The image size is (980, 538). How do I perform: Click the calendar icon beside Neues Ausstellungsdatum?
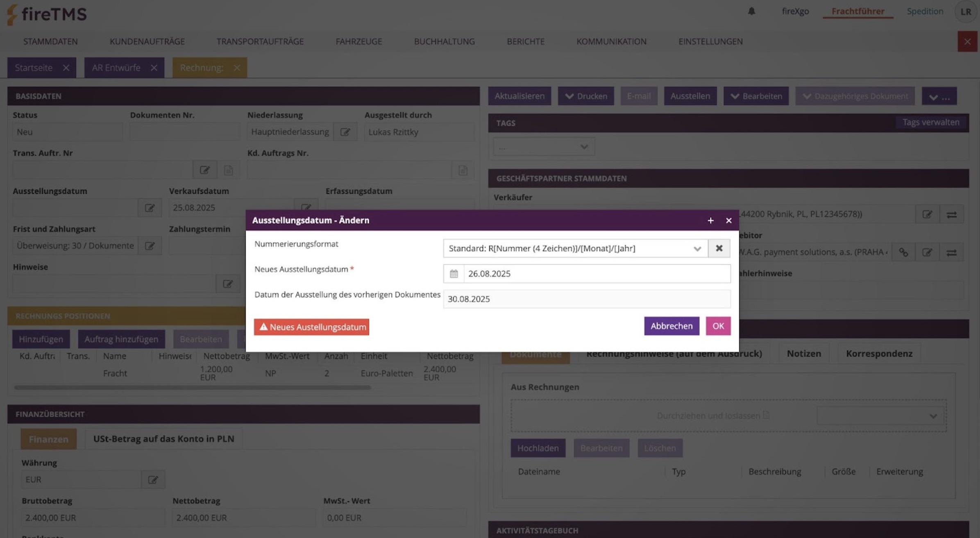coord(454,274)
